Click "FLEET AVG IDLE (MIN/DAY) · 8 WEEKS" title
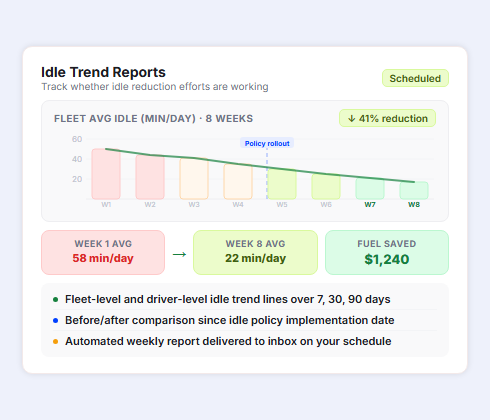 click(153, 119)
